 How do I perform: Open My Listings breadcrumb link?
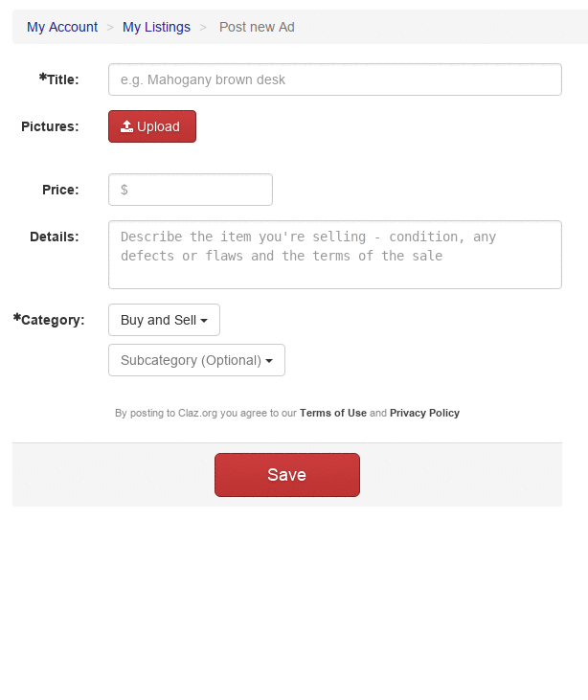[156, 27]
